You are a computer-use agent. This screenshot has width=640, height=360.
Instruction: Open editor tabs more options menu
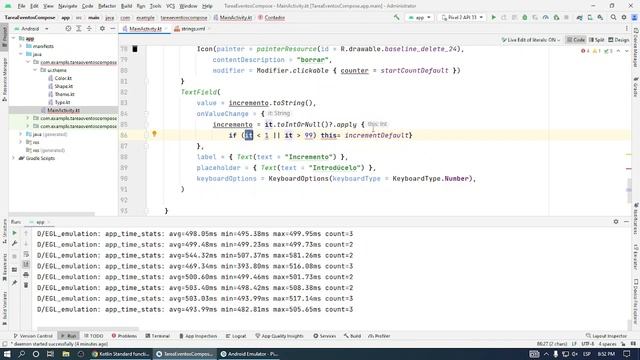tap(627, 29)
